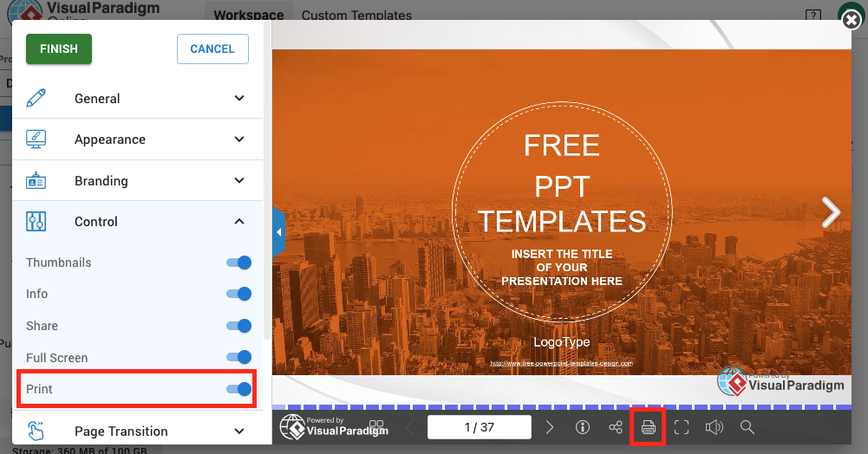This screenshot has width=868, height=454.
Task: Go to next slide with right arrow
Action: coord(831,212)
